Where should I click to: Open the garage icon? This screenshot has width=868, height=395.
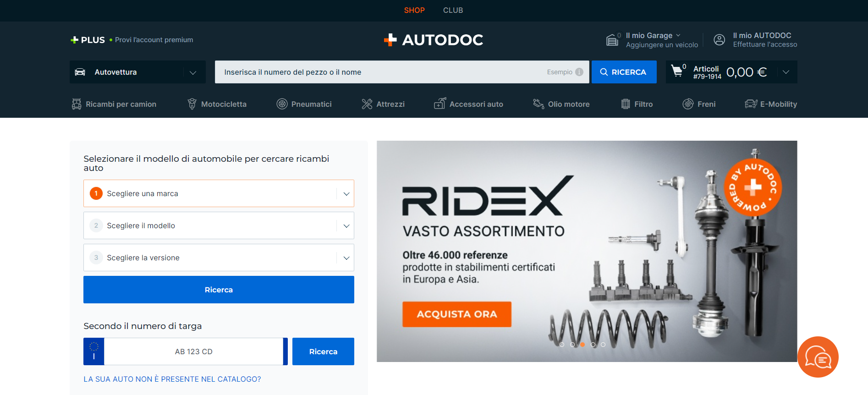pyautogui.click(x=612, y=40)
